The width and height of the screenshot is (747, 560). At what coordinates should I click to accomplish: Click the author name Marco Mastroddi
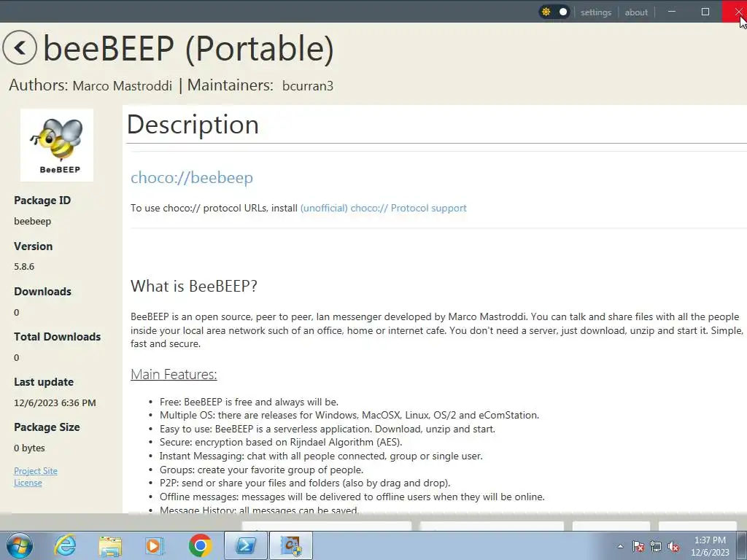pos(122,86)
